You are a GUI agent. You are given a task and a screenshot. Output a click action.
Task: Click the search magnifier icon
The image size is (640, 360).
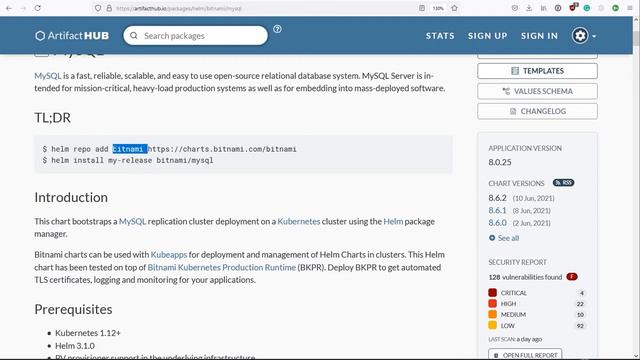click(134, 36)
